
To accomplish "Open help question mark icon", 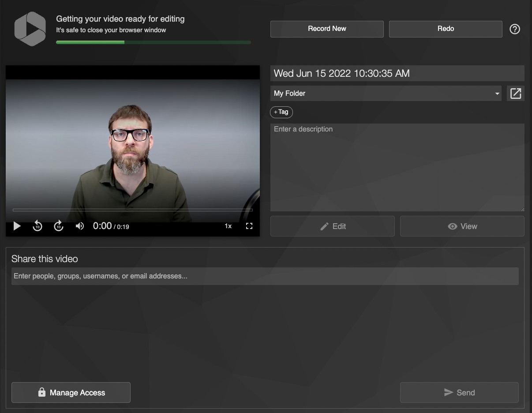I will tap(515, 29).
